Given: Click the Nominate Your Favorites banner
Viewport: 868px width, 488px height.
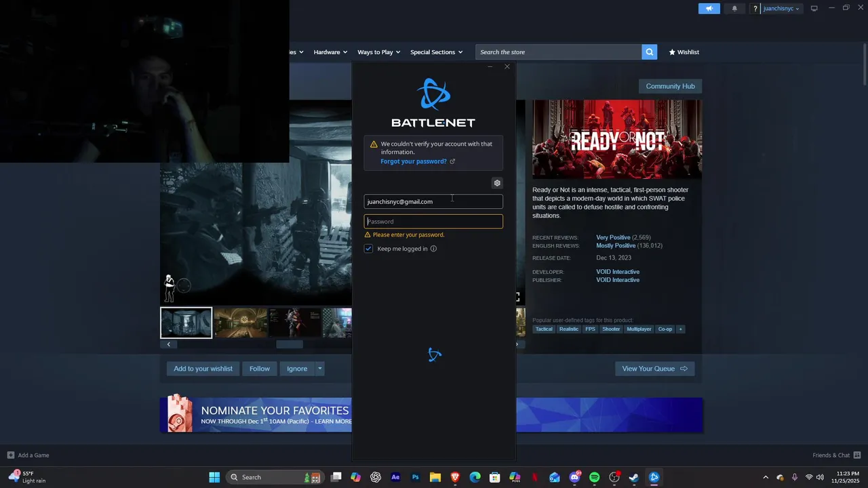Looking at the screenshot, I should click(431, 415).
